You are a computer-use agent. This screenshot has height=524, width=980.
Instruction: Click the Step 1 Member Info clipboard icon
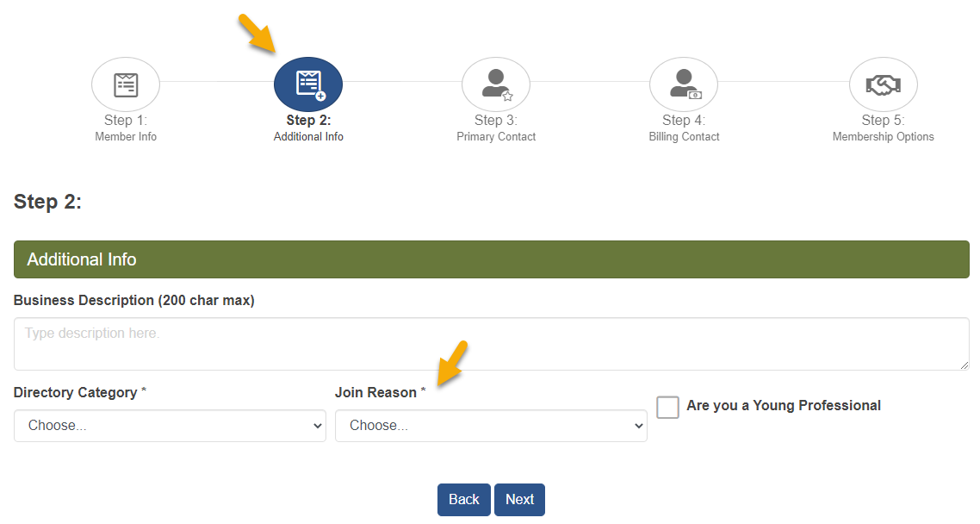[x=126, y=84]
